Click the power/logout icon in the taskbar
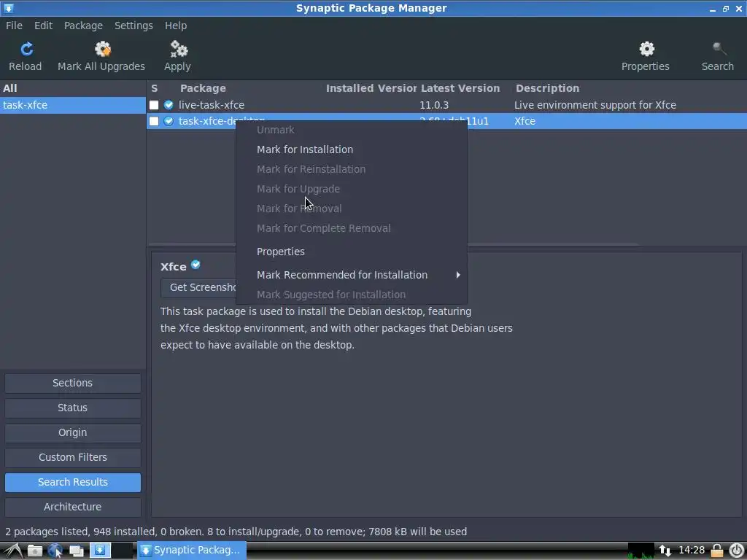This screenshot has height=560, width=747. tap(736, 551)
